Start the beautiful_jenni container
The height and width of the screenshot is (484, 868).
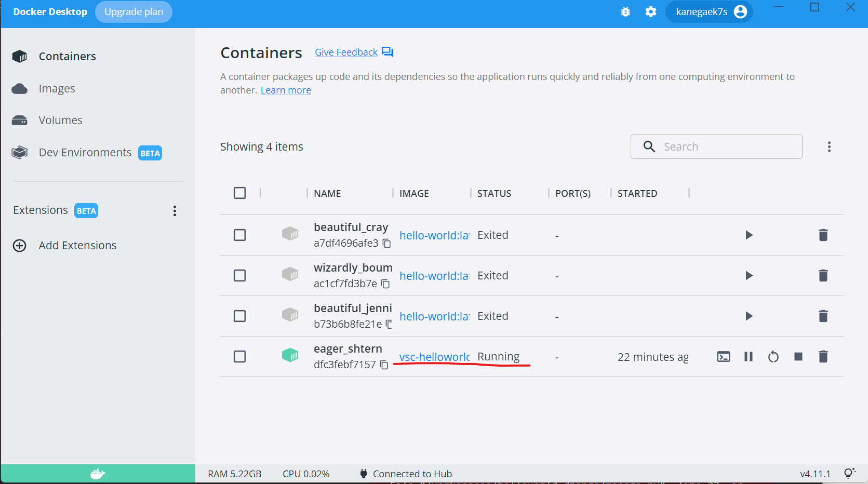(749, 316)
